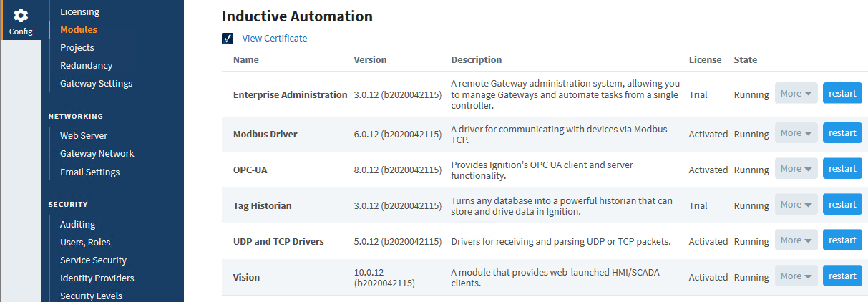The width and height of the screenshot is (868, 302).
Task: Click version 10.0.12 of Vision
Action: pos(385,278)
